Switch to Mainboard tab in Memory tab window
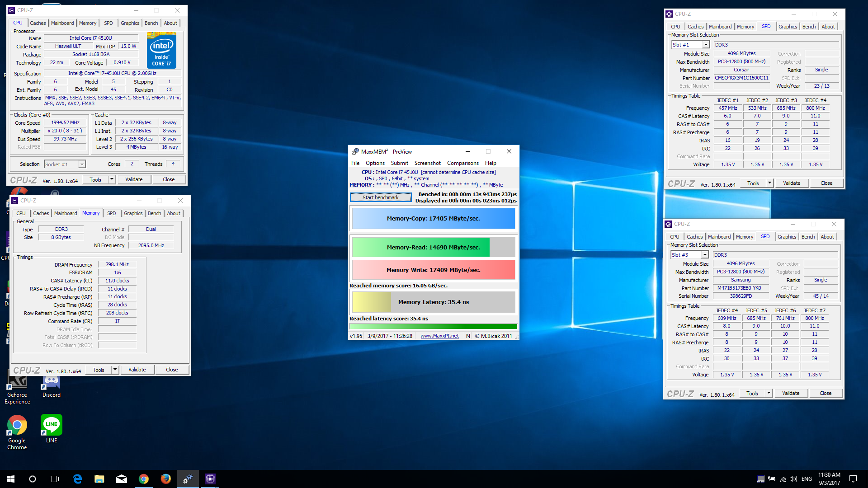This screenshot has height=488, width=868. (x=66, y=213)
